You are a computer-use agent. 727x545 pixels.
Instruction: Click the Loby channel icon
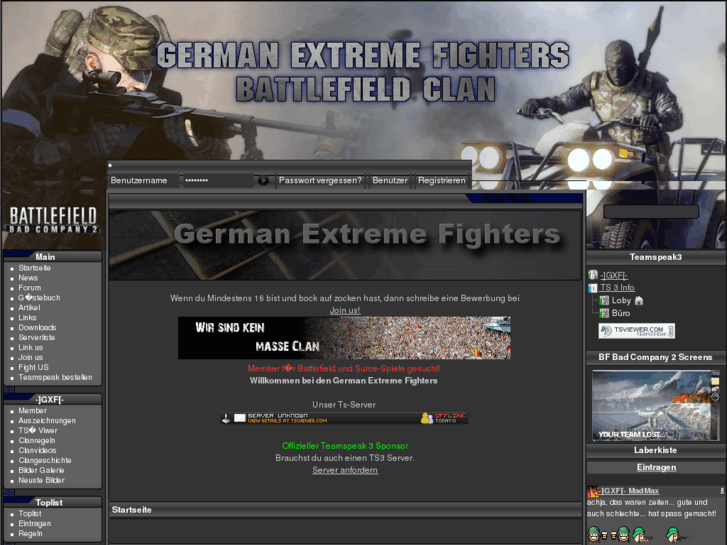click(x=604, y=301)
